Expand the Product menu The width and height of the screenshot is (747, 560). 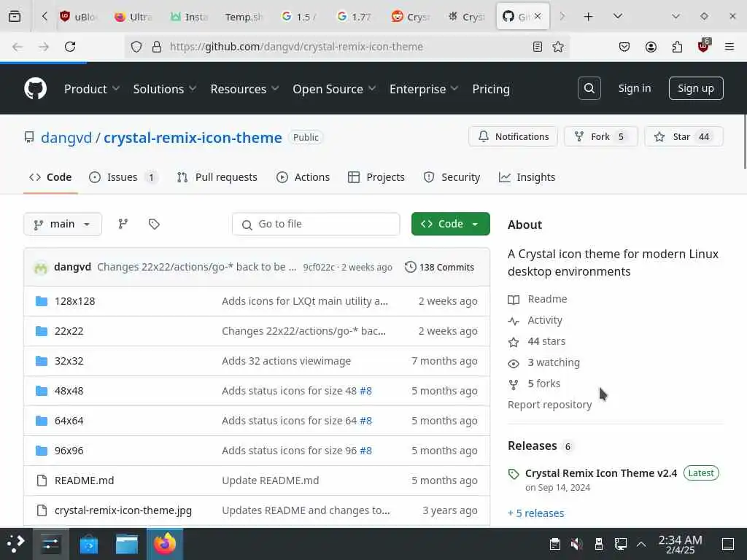click(91, 89)
